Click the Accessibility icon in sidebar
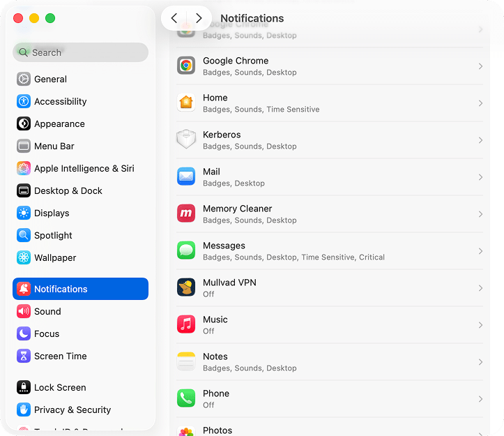 coord(24,101)
